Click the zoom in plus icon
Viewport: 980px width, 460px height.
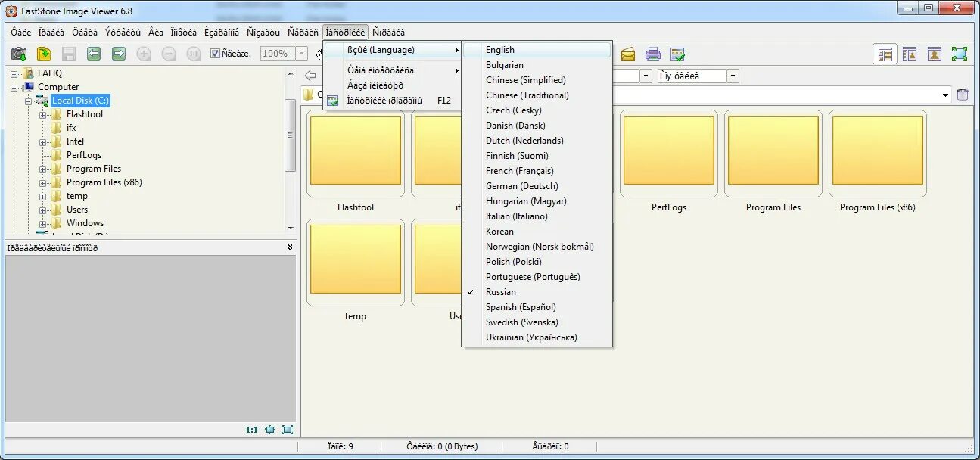(144, 54)
